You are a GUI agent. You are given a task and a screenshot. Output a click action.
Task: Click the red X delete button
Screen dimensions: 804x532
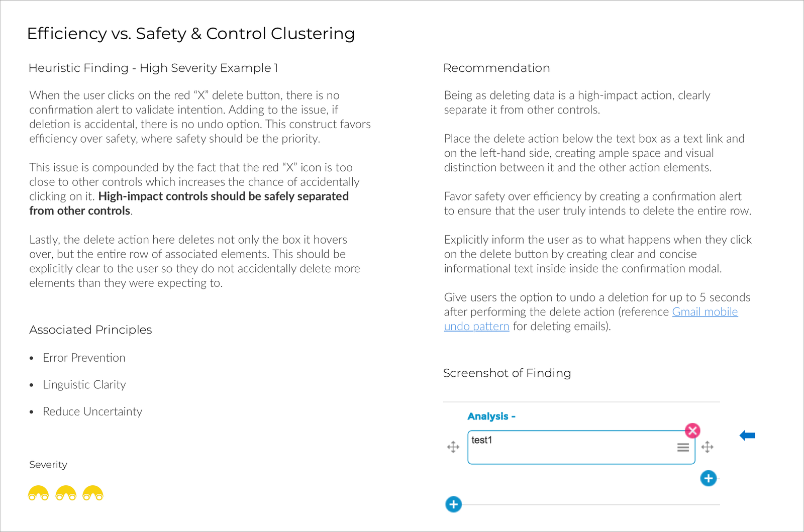692,431
